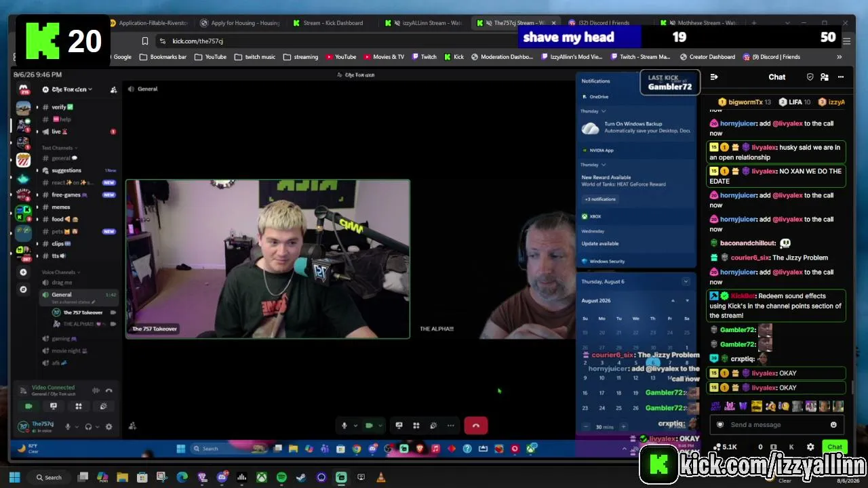This screenshot has height=488, width=868.
Task: Select the suggestions channel
Action: click(66, 170)
